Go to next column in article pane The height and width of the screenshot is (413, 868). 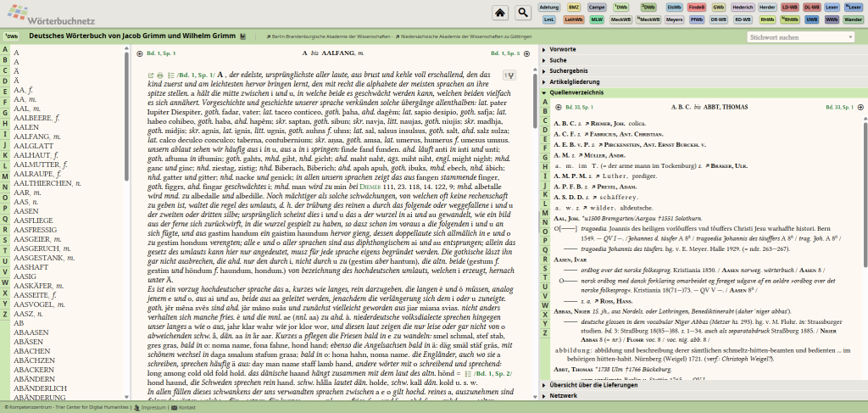tap(528, 53)
